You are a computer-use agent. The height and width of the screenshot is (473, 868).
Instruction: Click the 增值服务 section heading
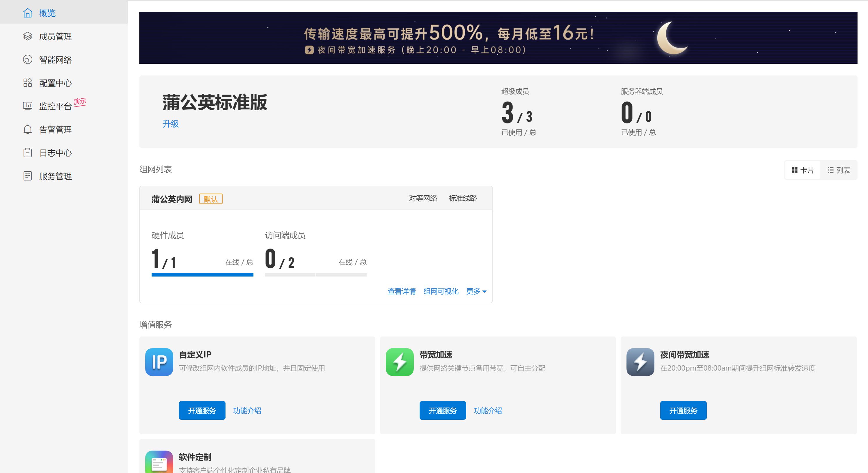coord(155,325)
